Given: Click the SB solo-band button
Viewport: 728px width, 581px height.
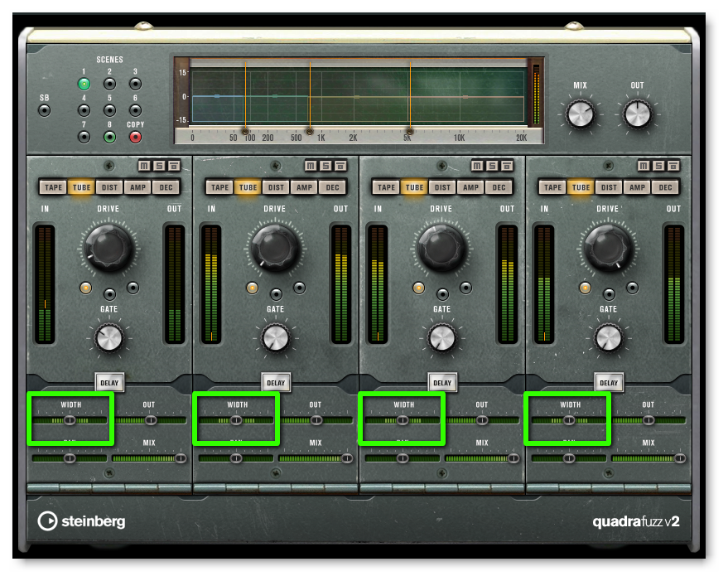Looking at the screenshot, I should click(44, 111).
